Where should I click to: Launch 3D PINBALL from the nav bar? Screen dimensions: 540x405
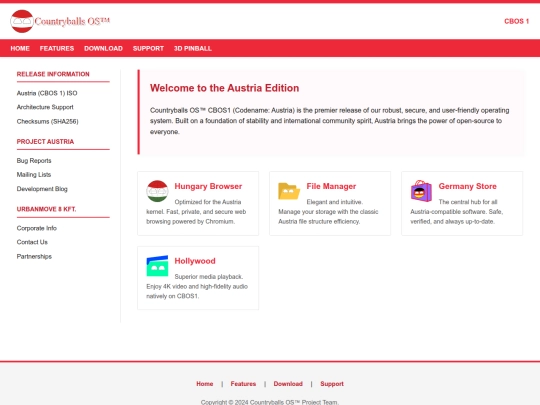coord(193,49)
